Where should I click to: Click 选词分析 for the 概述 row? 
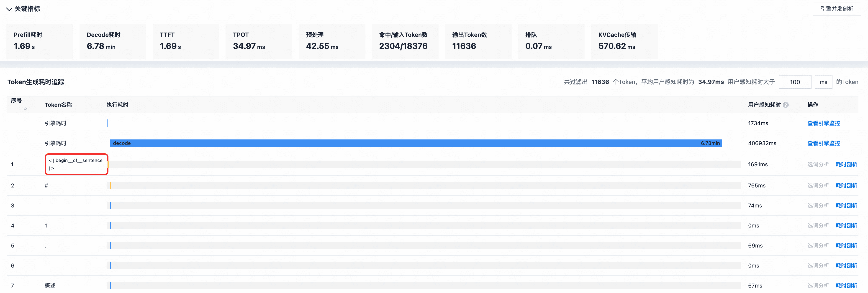(x=818, y=285)
